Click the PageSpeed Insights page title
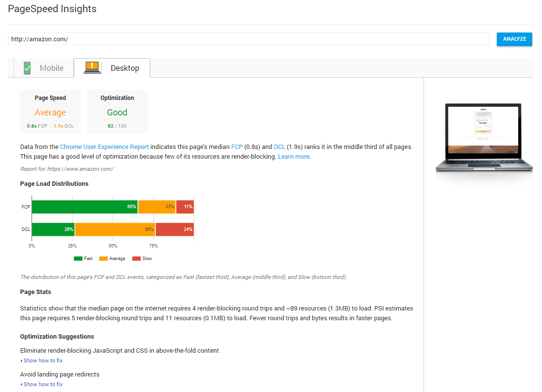The image size is (542, 392). click(x=52, y=9)
